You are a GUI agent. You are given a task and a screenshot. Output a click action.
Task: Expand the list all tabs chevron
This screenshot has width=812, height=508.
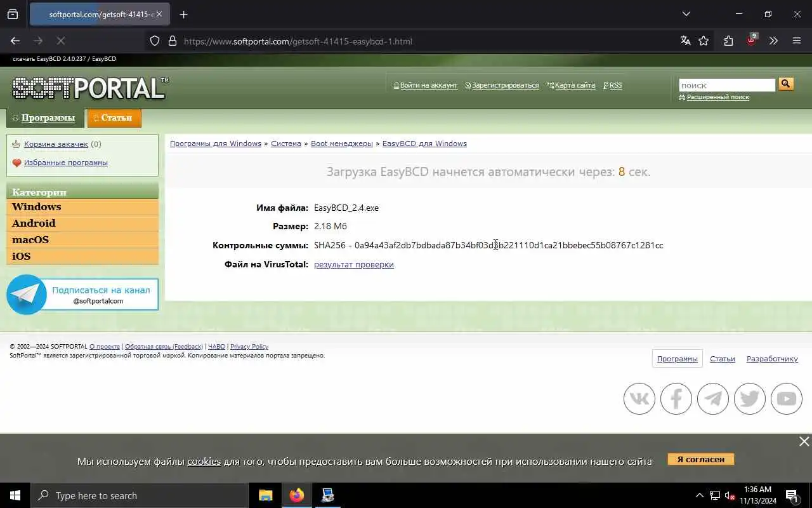686,14
